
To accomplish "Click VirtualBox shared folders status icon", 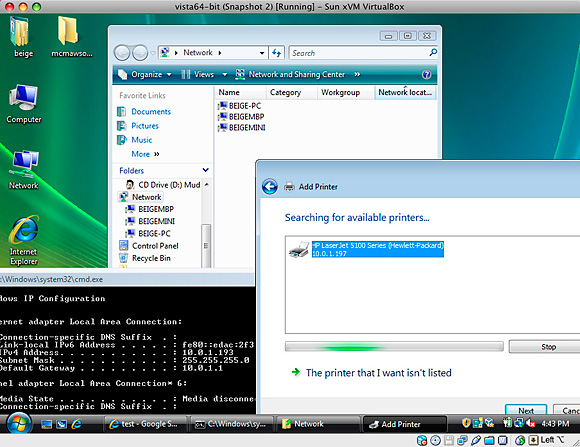I will [489, 440].
